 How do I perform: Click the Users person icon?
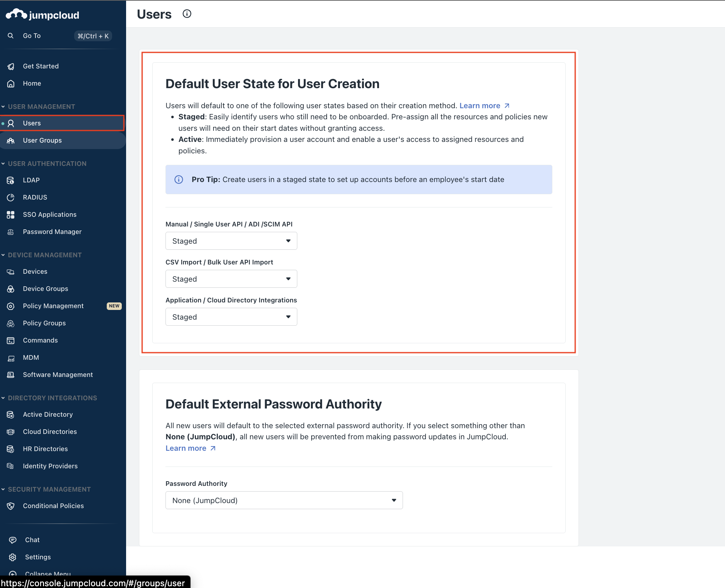coord(11,123)
